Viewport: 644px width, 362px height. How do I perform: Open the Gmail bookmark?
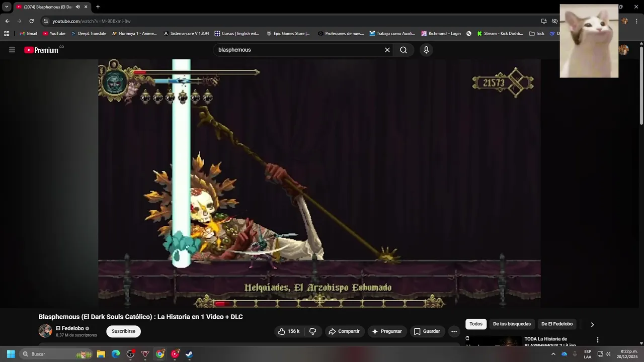[28, 34]
